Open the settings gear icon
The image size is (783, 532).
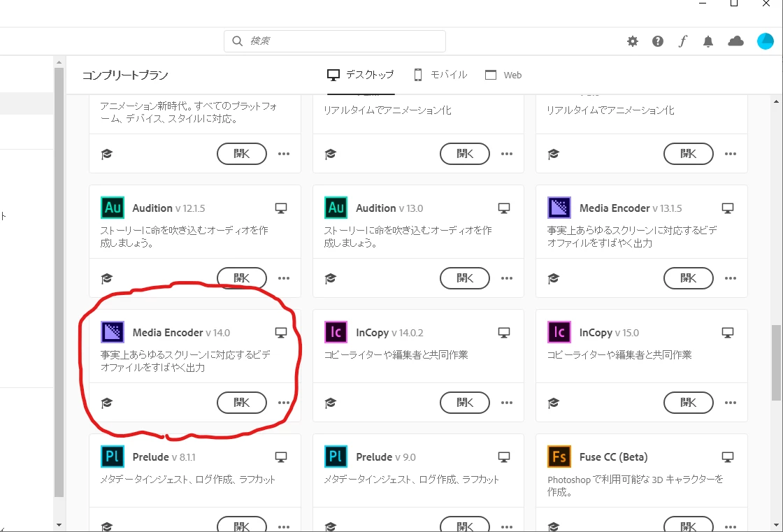633,41
